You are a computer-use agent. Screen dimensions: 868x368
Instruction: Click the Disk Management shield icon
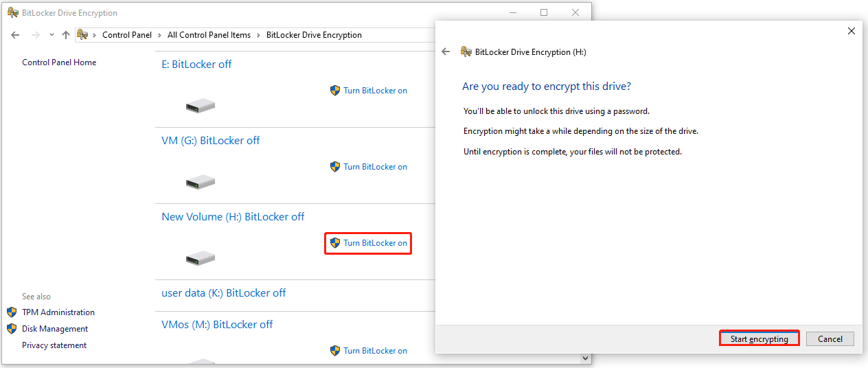point(12,329)
